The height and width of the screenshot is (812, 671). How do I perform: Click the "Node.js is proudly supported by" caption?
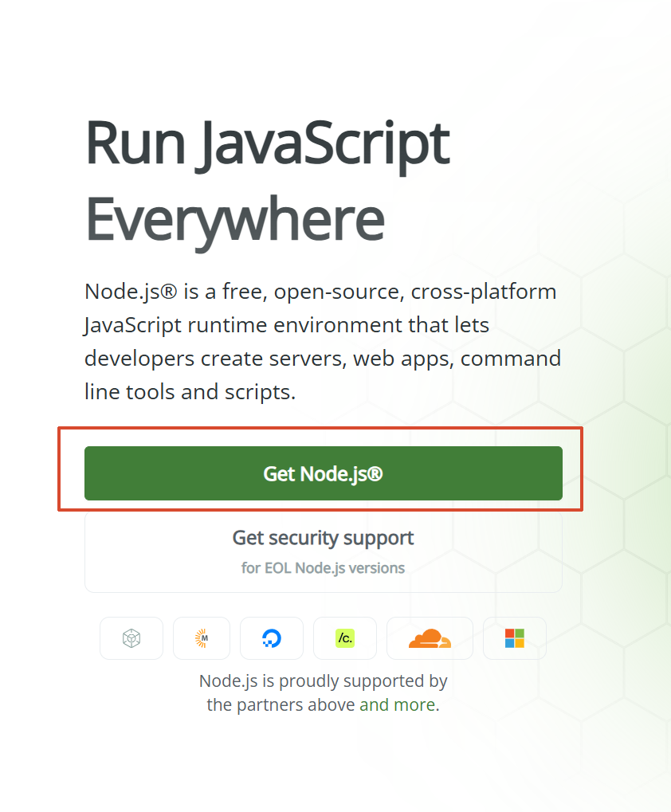(x=323, y=681)
